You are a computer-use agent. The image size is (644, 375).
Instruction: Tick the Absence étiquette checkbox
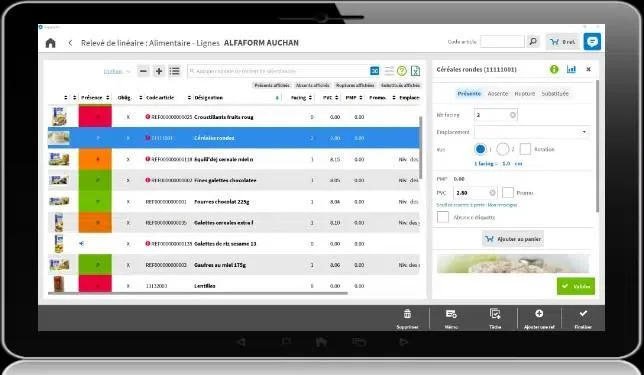coord(443,217)
